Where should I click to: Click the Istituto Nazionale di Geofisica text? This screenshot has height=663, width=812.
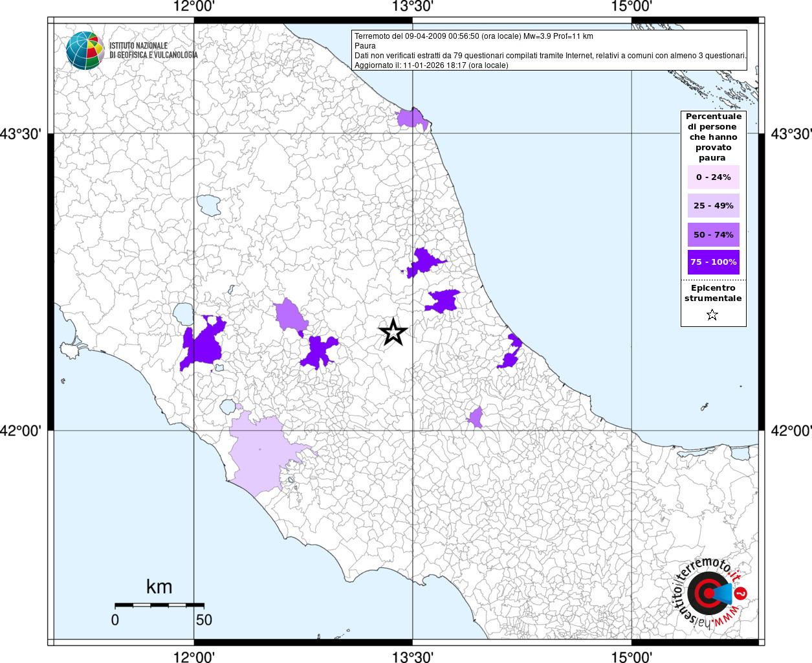(153, 51)
